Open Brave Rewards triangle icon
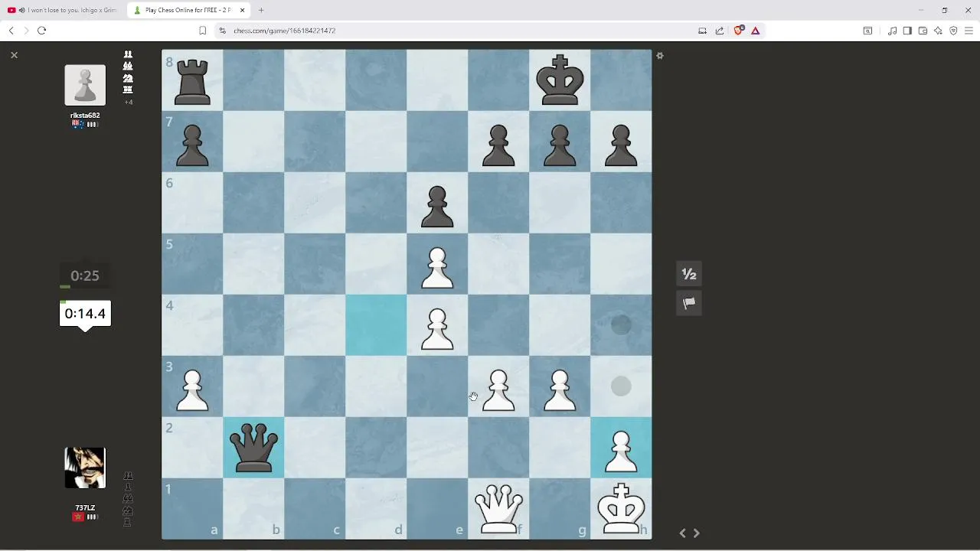The height and width of the screenshot is (551, 980). pos(756,31)
